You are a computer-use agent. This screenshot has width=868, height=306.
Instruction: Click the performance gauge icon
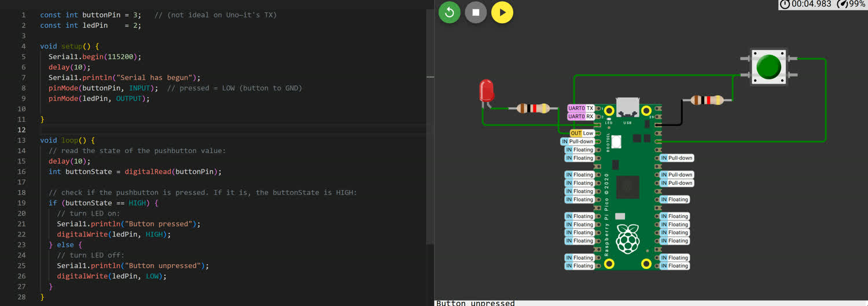tap(843, 4)
